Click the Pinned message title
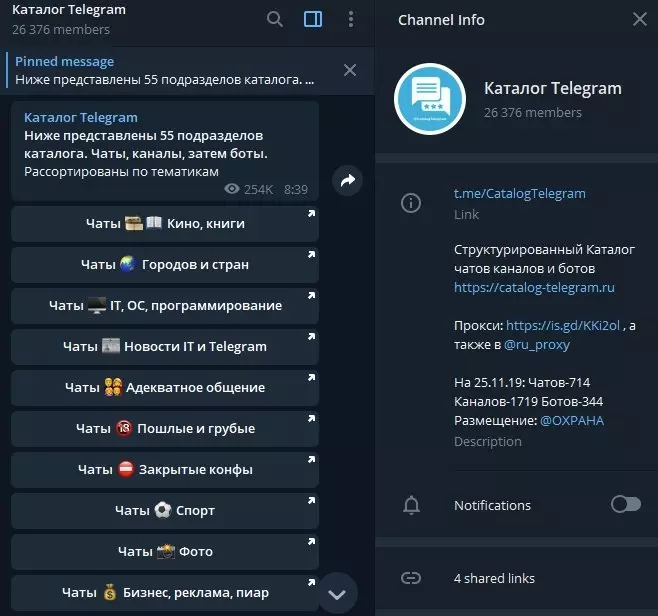The width and height of the screenshot is (658, 616). tap(64, 62)
